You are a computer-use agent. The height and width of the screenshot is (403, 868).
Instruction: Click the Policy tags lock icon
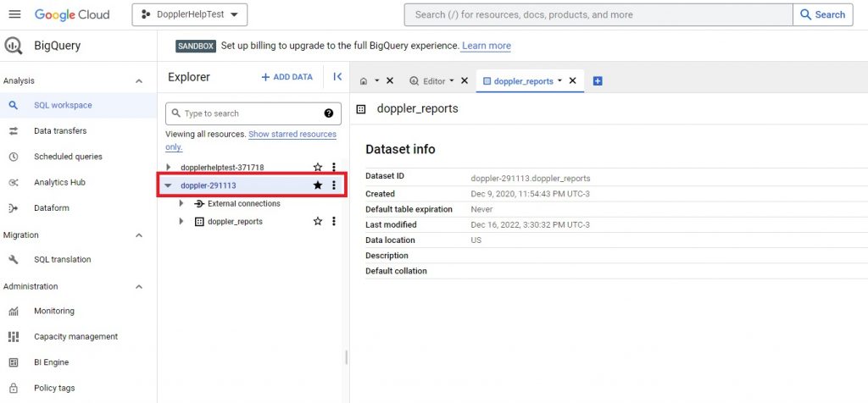click(x=14, y=388)
